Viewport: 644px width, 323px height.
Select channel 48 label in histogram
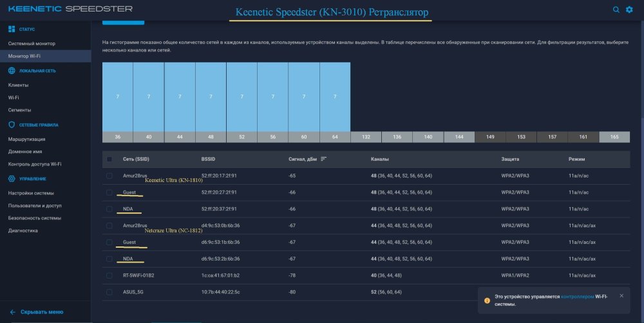(211, 137)
